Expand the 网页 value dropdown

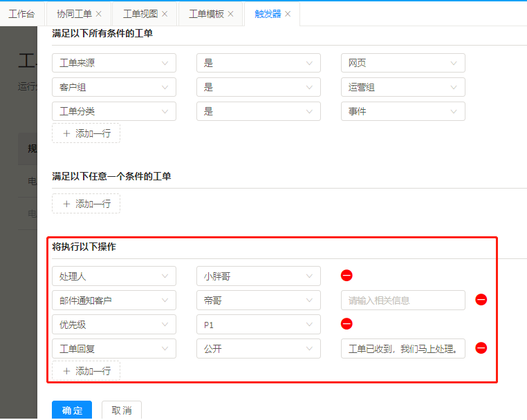403,63
